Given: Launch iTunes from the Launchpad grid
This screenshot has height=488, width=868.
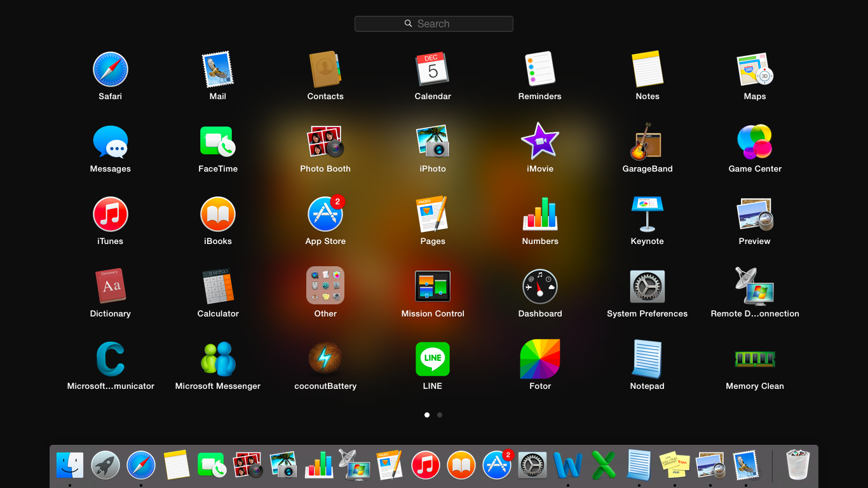Looking at the screenshot, I should 111,214.
